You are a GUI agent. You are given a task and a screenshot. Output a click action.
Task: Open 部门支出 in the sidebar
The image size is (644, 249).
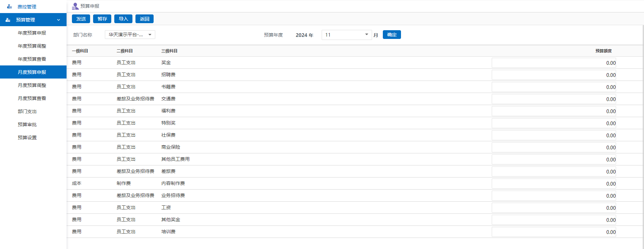pyautogui.click(x=27, y=111)
